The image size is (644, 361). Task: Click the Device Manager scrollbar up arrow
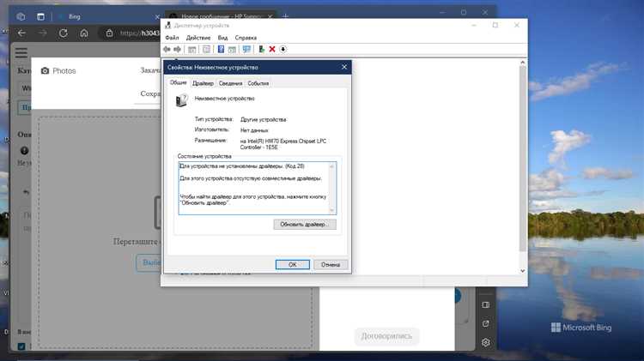pyautogui.click(x=522, y=63)
